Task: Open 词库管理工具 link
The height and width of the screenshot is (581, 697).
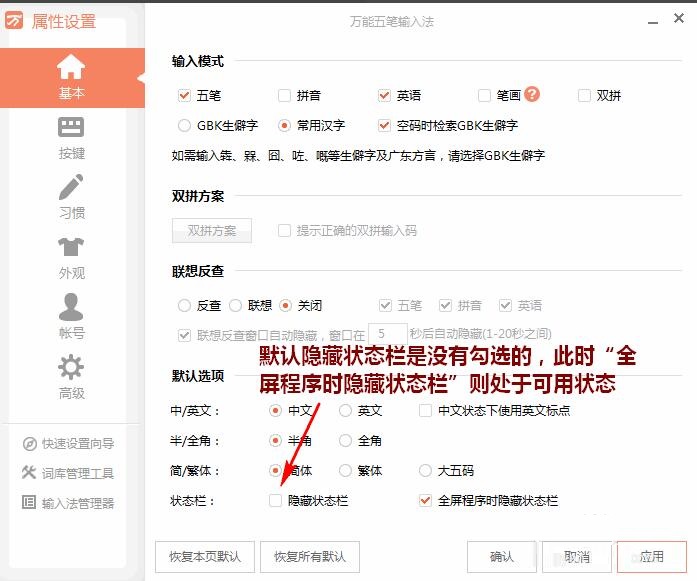Action: coord(78,473)
